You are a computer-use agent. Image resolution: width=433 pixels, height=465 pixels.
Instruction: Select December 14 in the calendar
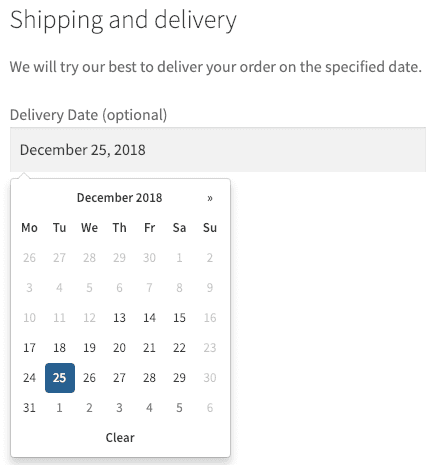pyautogui.click(x=149, y=318)
